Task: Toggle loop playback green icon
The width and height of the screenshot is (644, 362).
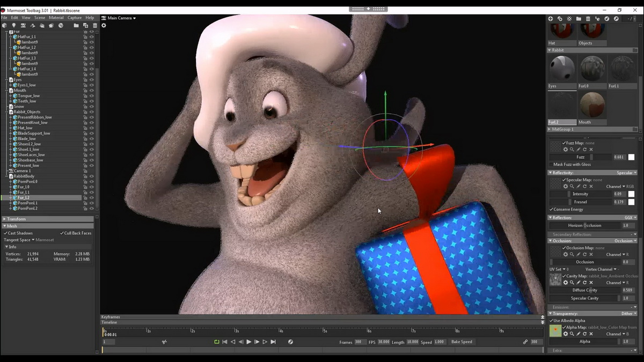Action: tap(217, 342)
